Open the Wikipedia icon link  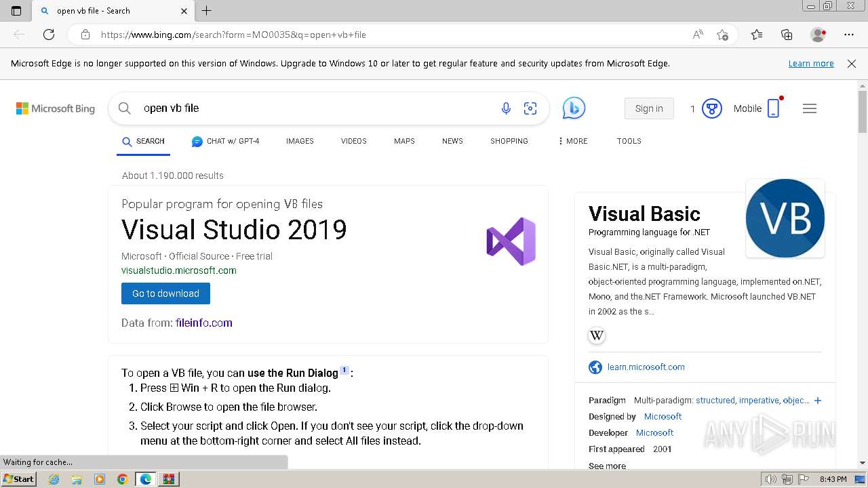(x=597, y=335)
